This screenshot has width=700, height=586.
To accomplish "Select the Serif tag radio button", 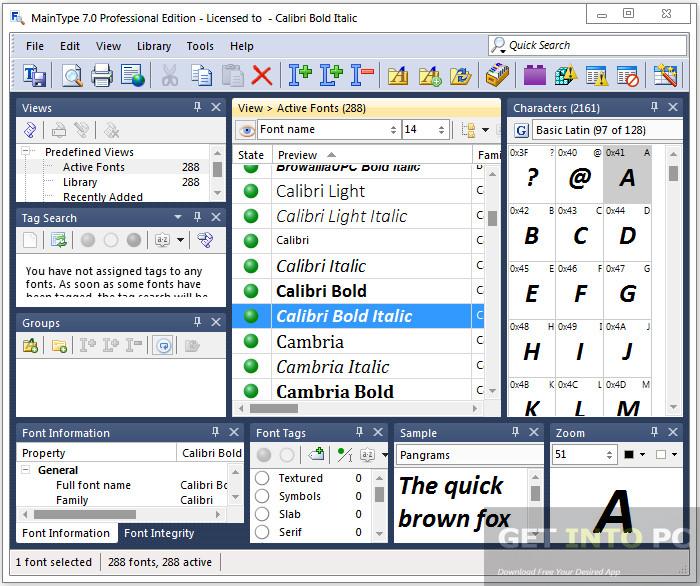I will pyautogui.click(x=262, y=532).
